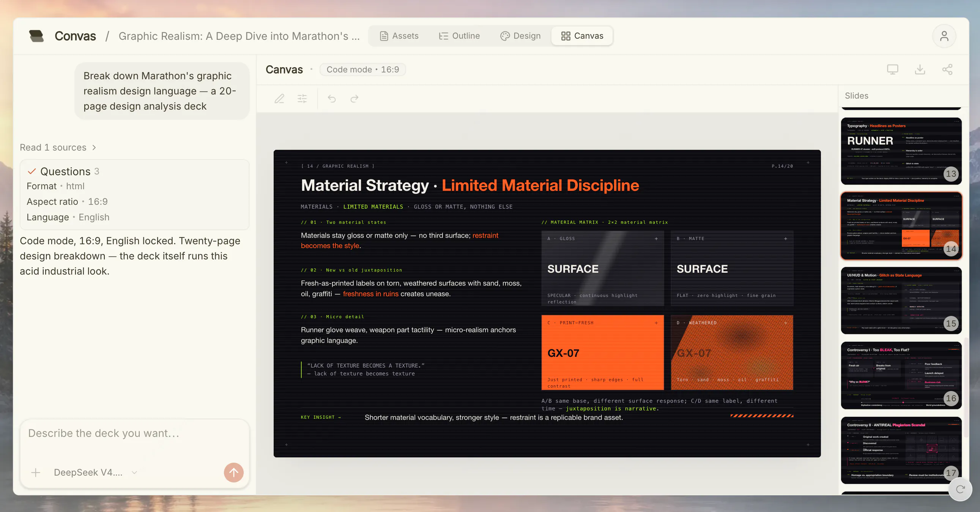Viewport: 980px width, 512px height.
Task: Click the slide title 'Material Strategy'
Action: pyautogui.click(x=365, y=185)
